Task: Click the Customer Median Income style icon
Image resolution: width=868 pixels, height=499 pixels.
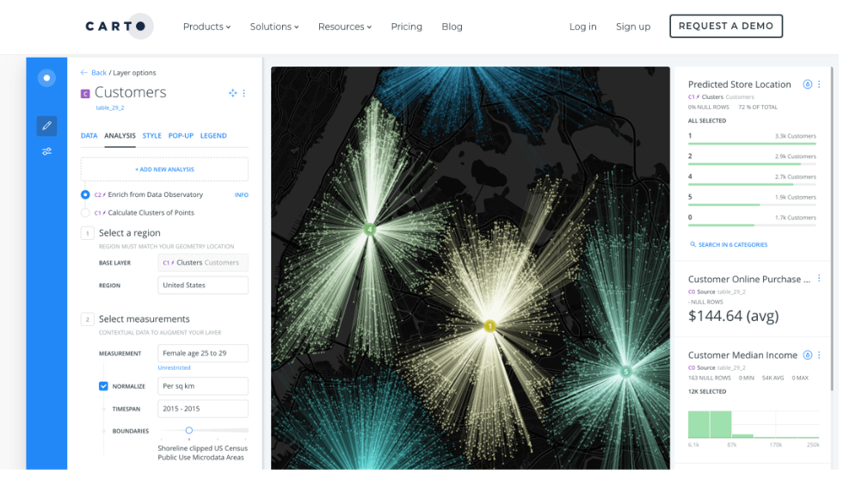Action: tap(808, 355)
